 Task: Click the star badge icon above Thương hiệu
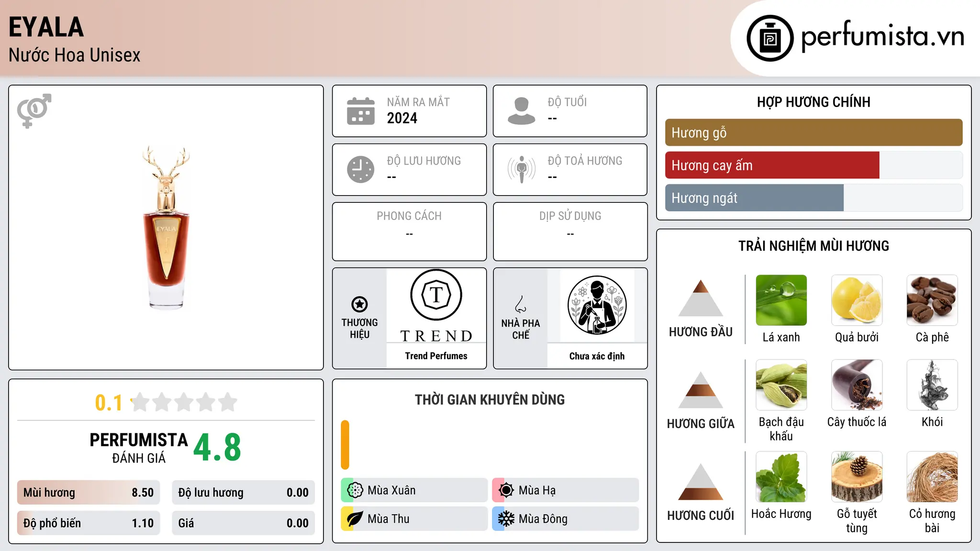click(359, 304)
